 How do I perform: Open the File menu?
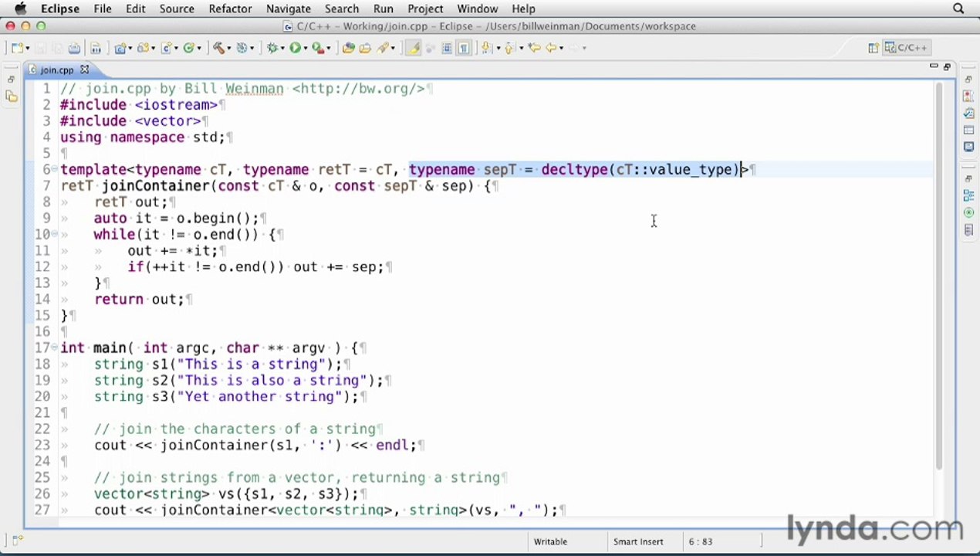[x=103, y=8]
